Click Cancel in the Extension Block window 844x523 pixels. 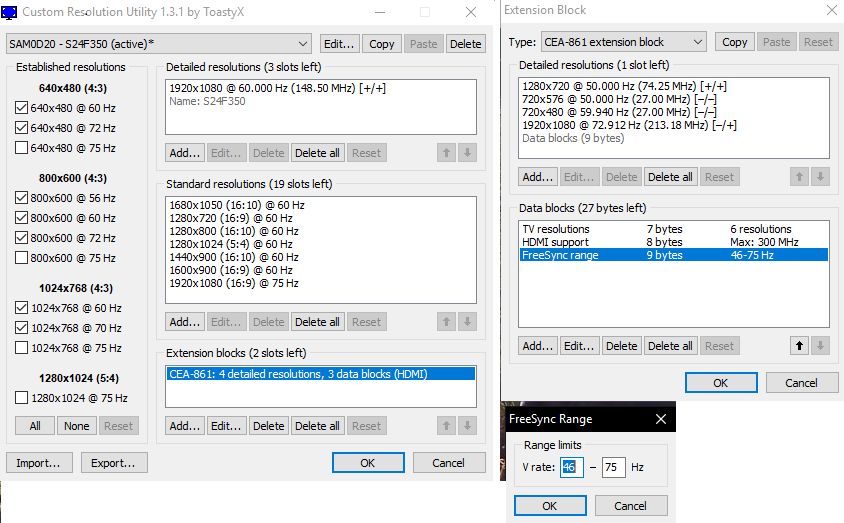(801, 383)
